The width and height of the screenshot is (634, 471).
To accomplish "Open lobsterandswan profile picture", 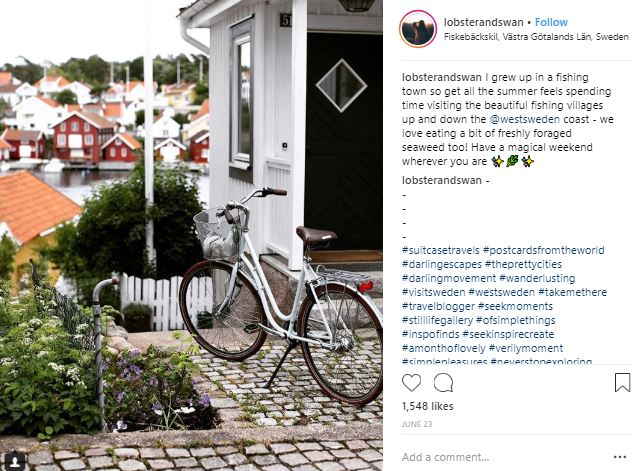I will (418, 29).
